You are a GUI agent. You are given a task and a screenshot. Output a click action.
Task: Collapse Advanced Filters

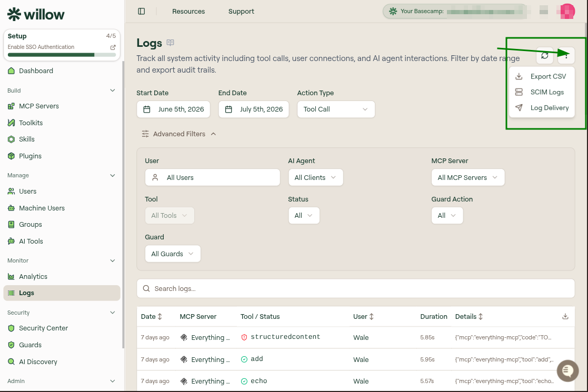coord(178,134)
